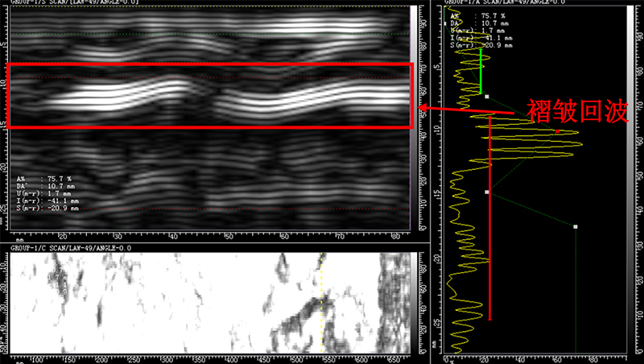Select the yellow dashed cursor in C-scan
Screen dimensions: 644x364
[x=321, y=303]
